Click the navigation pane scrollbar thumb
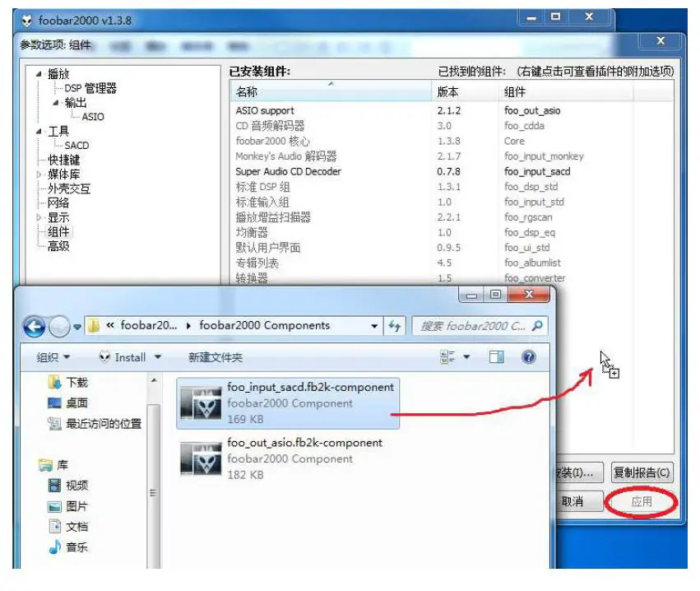 pos(154,486)
